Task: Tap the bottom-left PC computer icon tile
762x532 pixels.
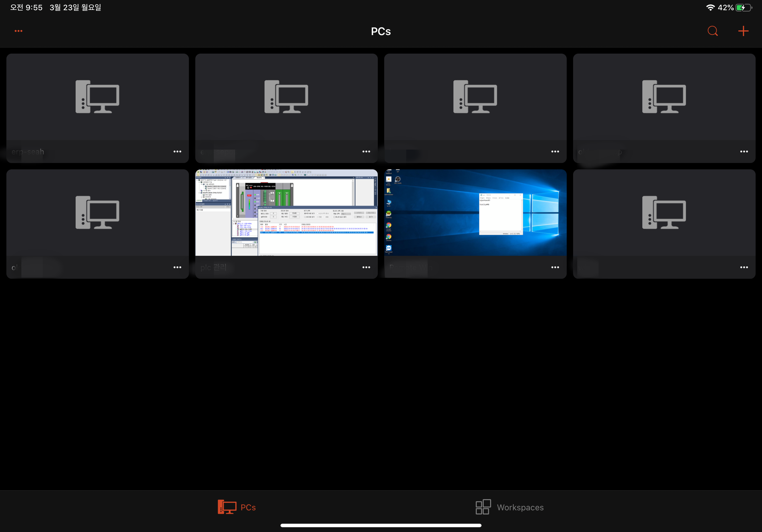Action: (x=97, y=213)
